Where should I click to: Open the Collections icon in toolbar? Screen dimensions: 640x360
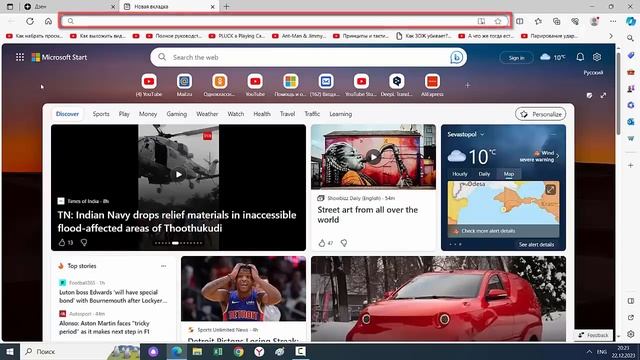pyautogui.click(x=557, y=21)
